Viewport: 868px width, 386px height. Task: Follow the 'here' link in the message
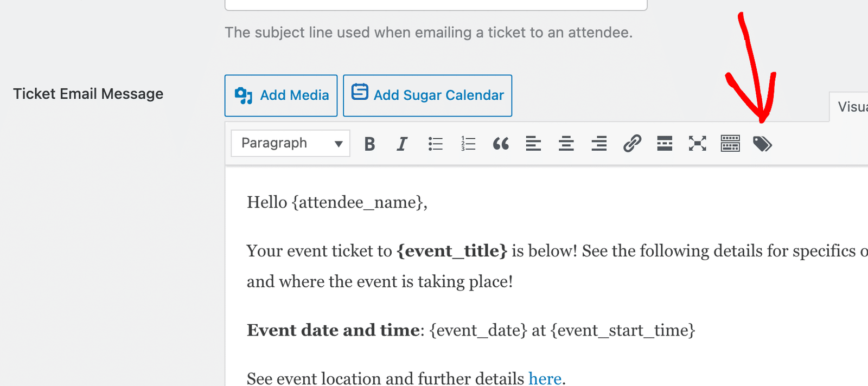[x=545, y=378]
